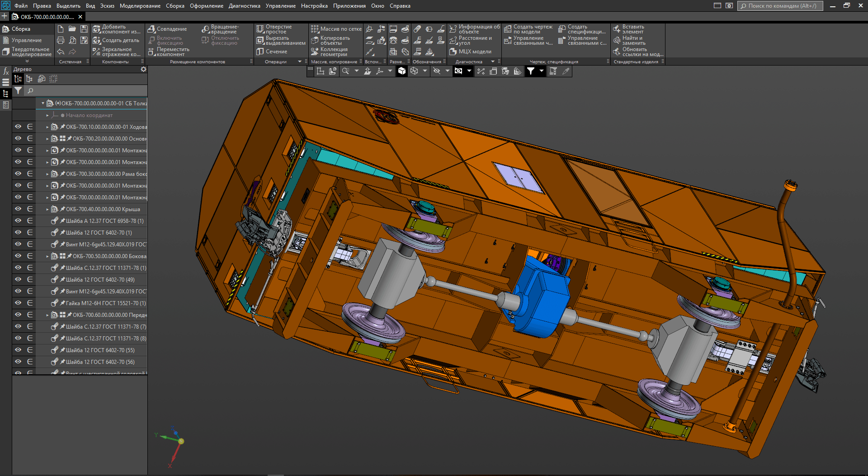The height and width of the screenshot is (476, 868).
Task: Toggle visibility of Гайка М12-6Н ГОСТ 15521-70
Action: click(18, 303)
